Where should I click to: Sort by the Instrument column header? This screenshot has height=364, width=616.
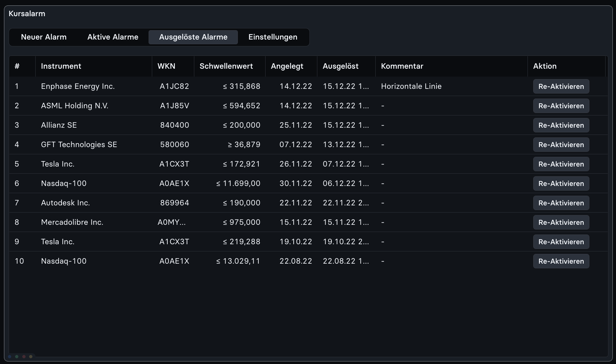coord(94,66)
